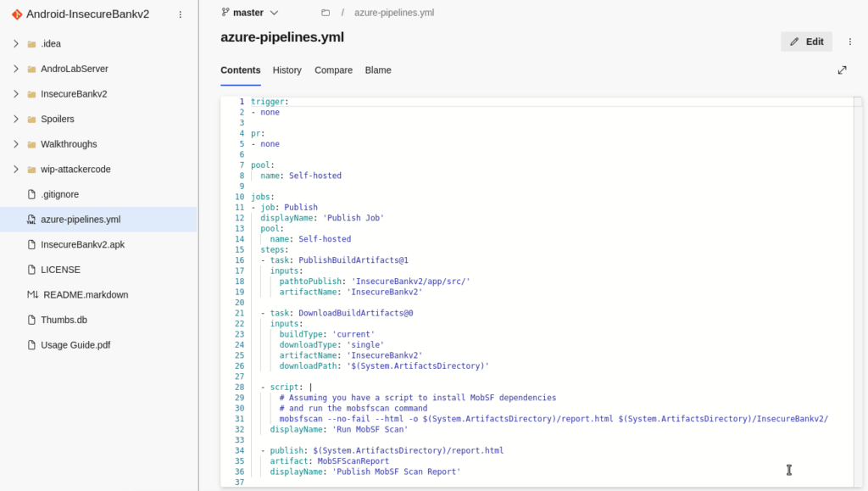
Task: Click the Walkthroughs folder icon
Action: (x=31, y=144)
